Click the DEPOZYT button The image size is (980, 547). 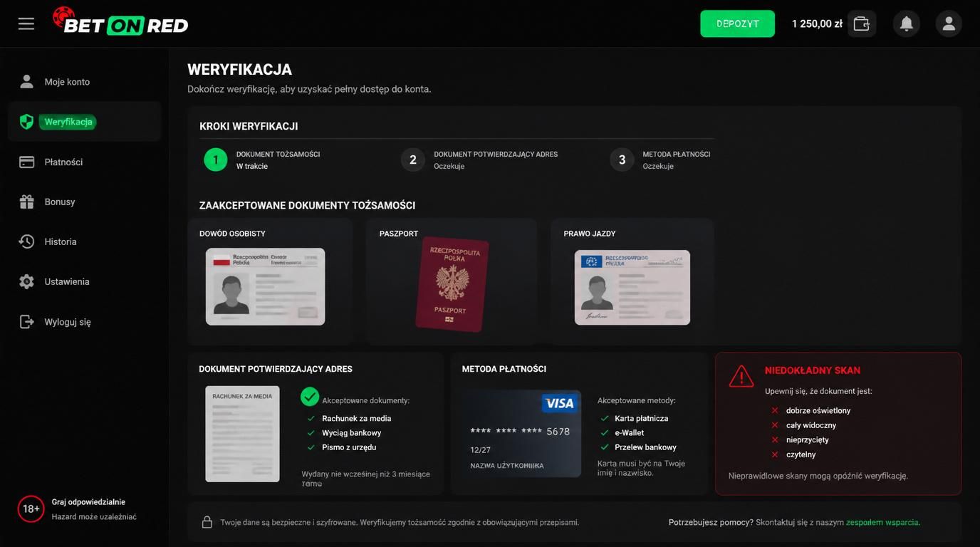[737, 24]
